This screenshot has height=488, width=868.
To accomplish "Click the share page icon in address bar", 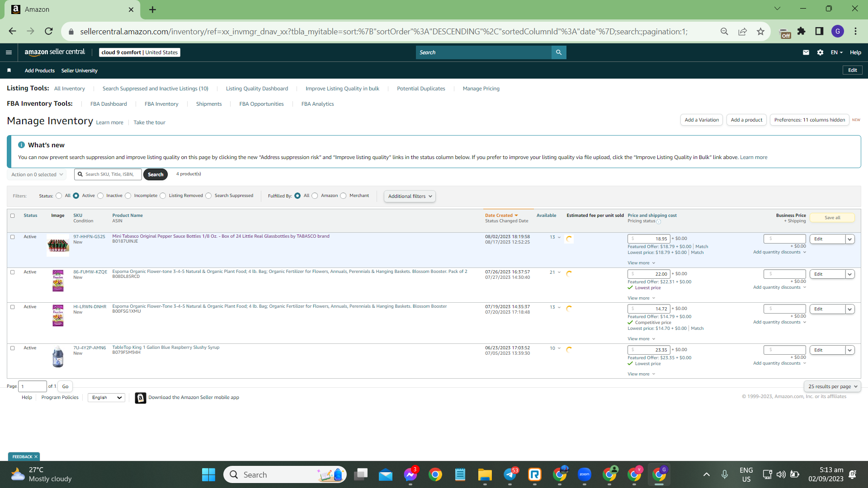I will 742,32.
